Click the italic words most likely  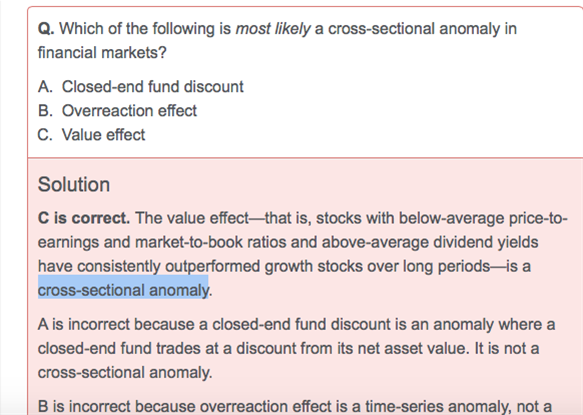pos(273,29)
